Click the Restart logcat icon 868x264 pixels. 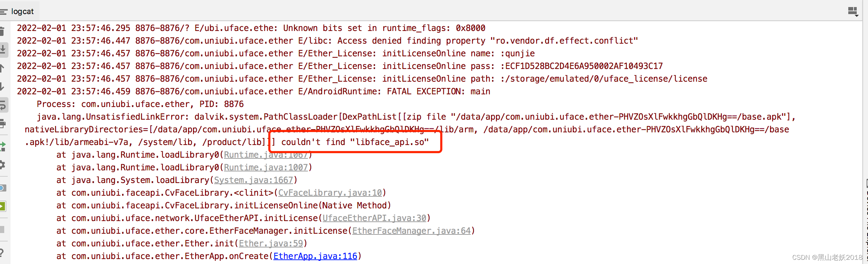point(3,146)
